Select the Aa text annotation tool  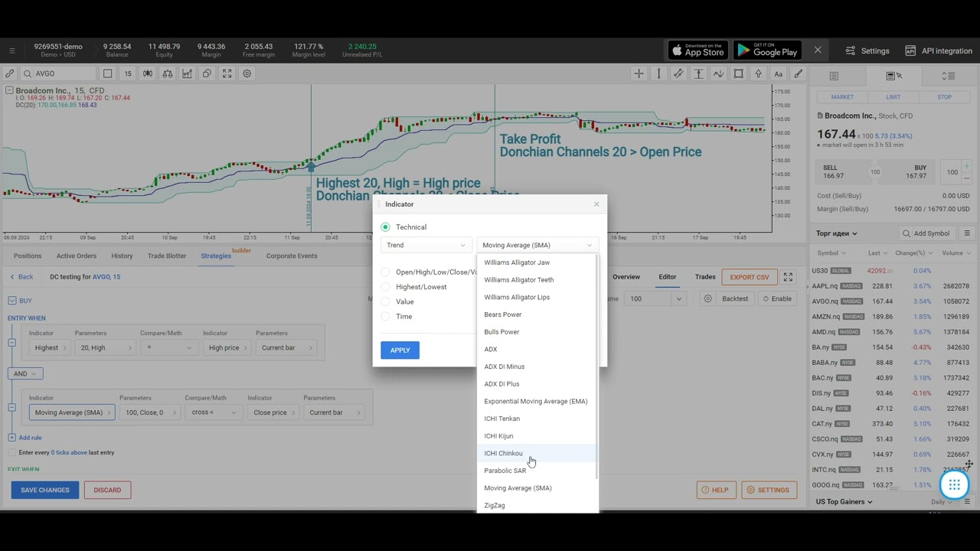tap(778, 73)
